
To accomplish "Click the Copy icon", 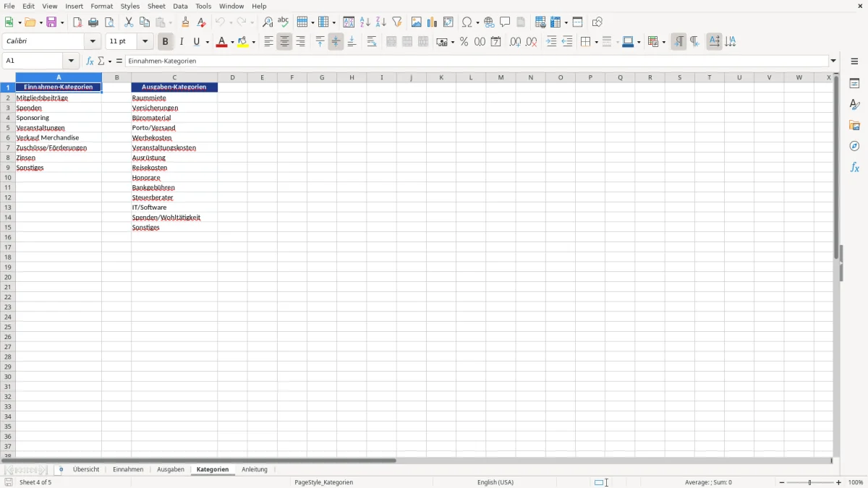I will tap(145, 22).
